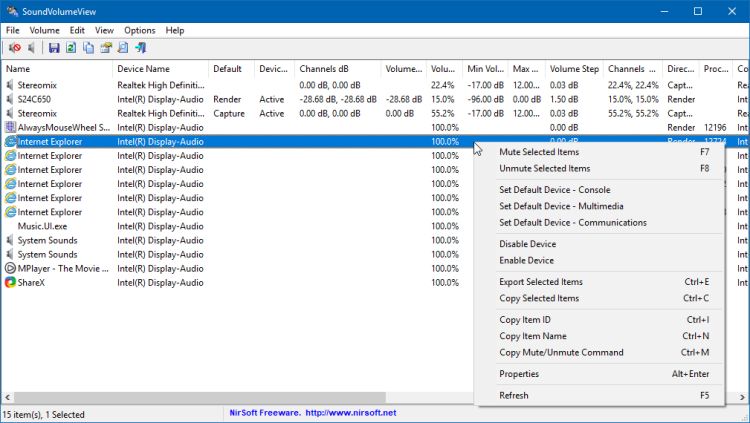The width and height of the screenshot is (750, 423).
Task: Click the Find toolbar icon
Action: pyautogui.click(x=122, y=48)
